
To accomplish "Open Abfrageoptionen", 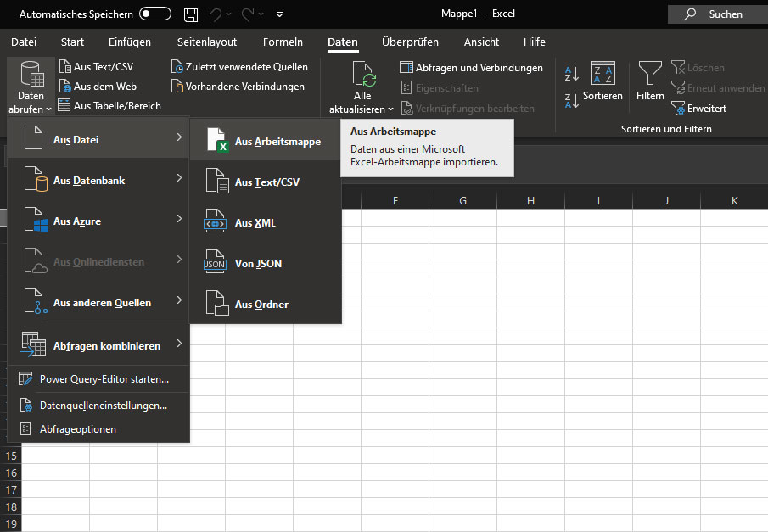I will [x=99, y=428].
